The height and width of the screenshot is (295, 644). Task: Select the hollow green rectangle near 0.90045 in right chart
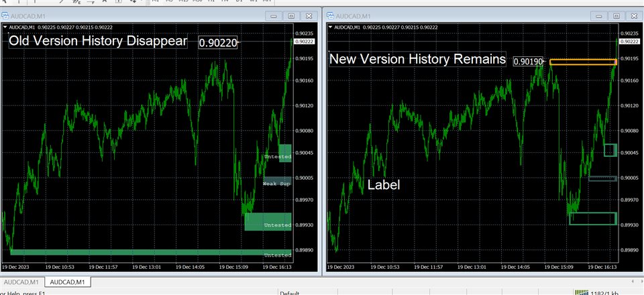610,150
